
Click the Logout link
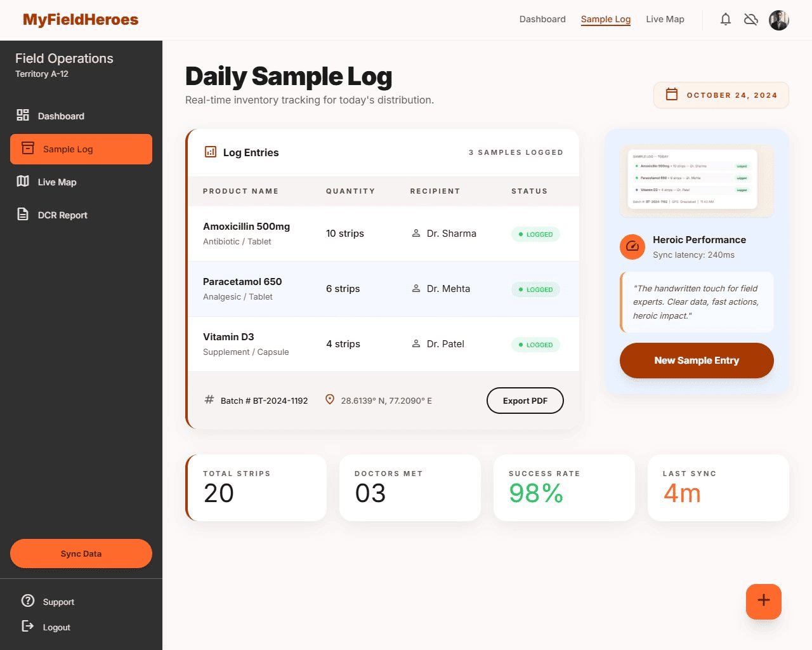[56, 627]
